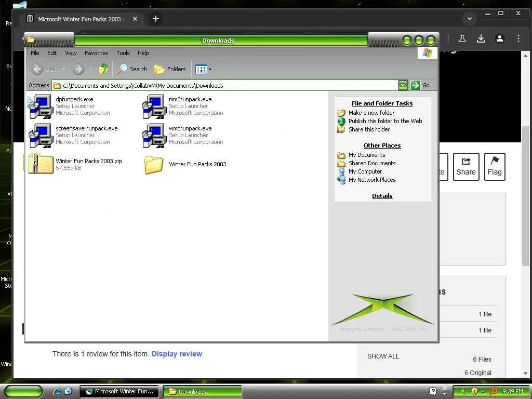This screenshot has width=532, height=399.
Task: Select the wmpfunpack.exe setup icon
Action: point(154,136)
